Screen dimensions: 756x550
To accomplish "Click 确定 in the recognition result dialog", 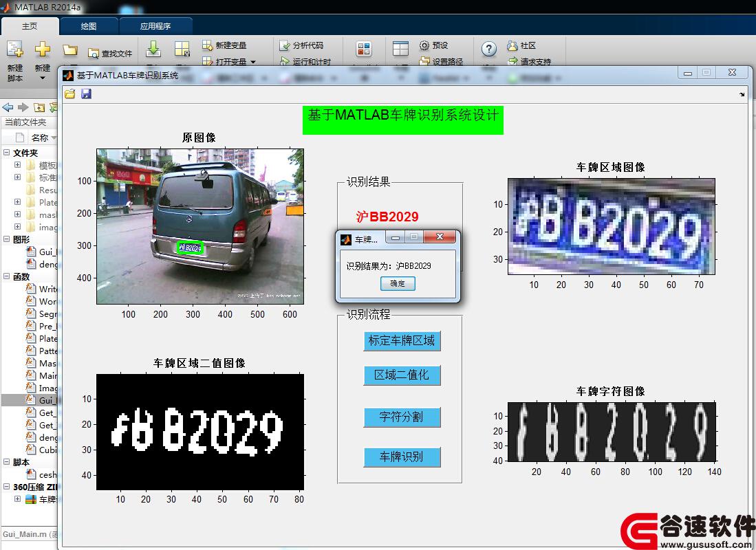I will point(398,283).
